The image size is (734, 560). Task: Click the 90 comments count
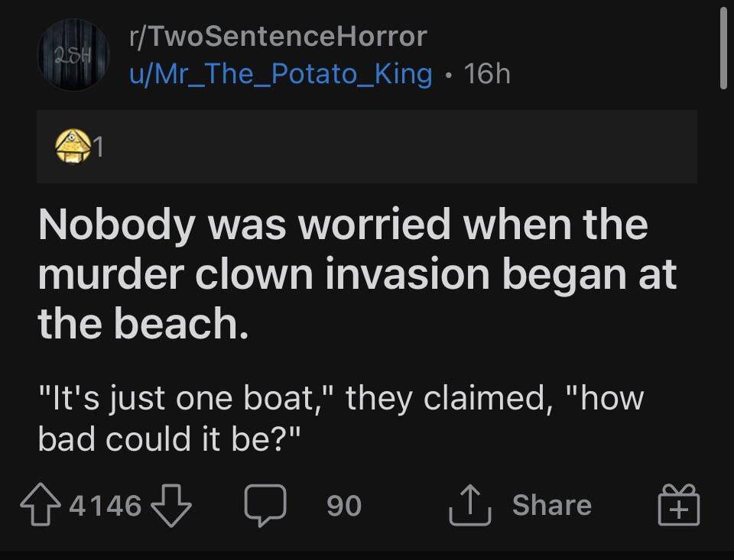343,506
